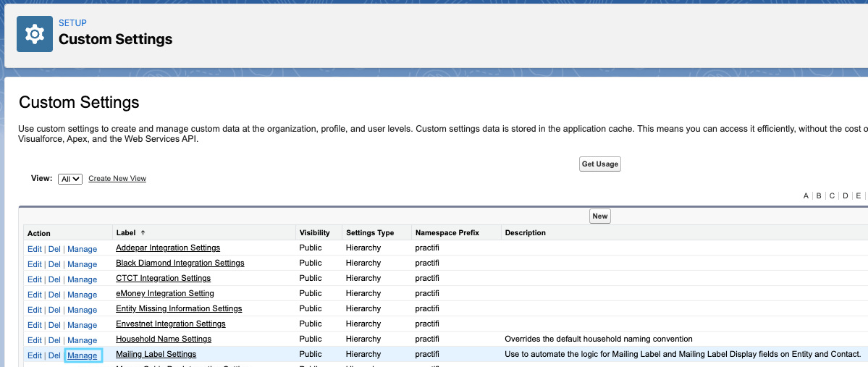The height and width of the screenshot is (367, 868).
Task: Click the Namespace Prefix column header
Action: tap(447, 233)
